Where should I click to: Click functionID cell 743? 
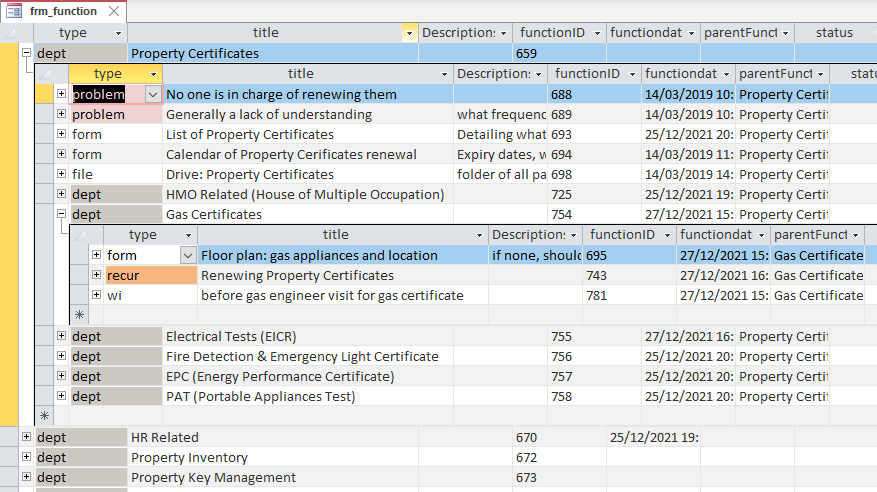coord(629,276)
